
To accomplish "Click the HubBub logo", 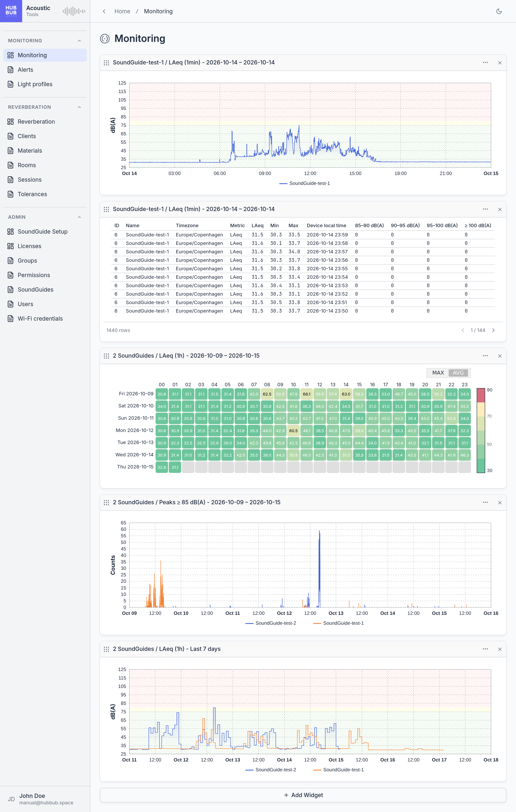I will tap(11, 11).
